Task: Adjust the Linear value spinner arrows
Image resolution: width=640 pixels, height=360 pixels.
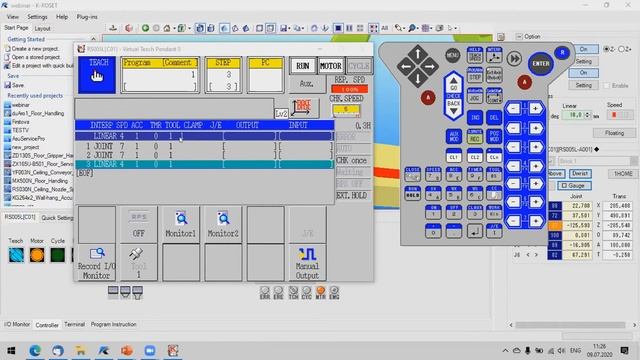Action: (587, 116)
